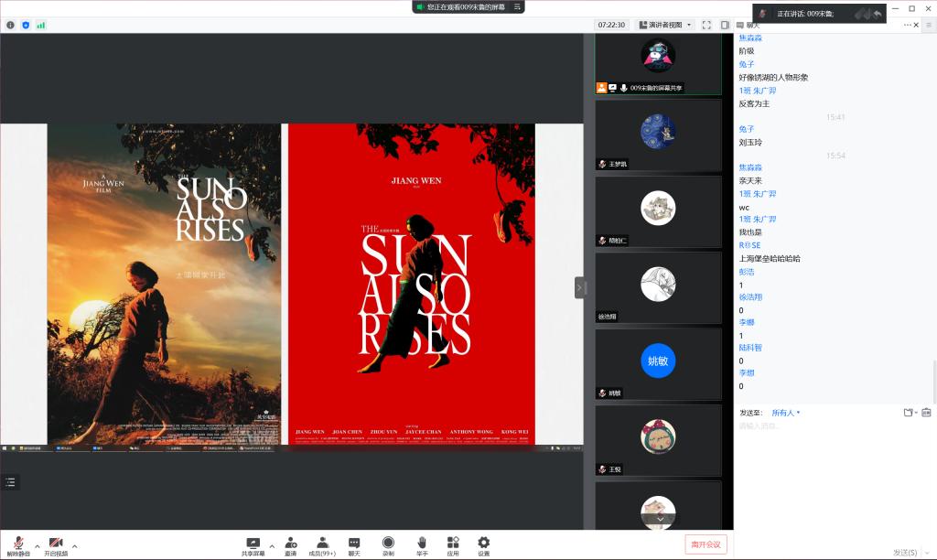Raise hand using the 举手 icon
Viewport: 937px width, 560px height.
coord(422,544)
